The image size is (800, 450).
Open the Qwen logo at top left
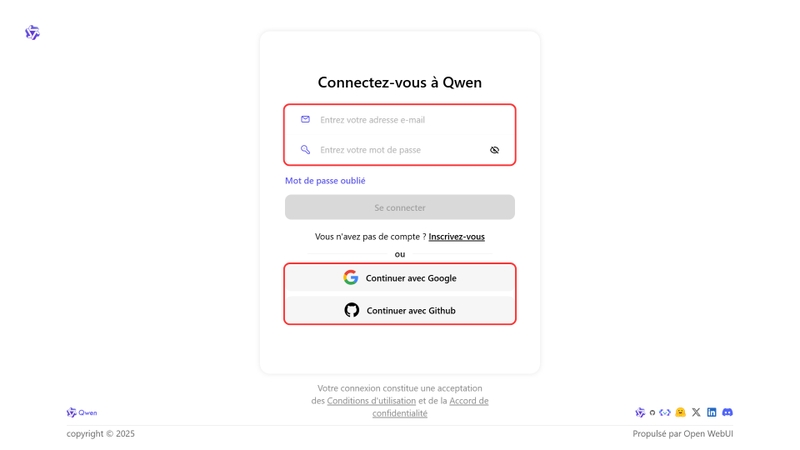[x=32, y=33]
